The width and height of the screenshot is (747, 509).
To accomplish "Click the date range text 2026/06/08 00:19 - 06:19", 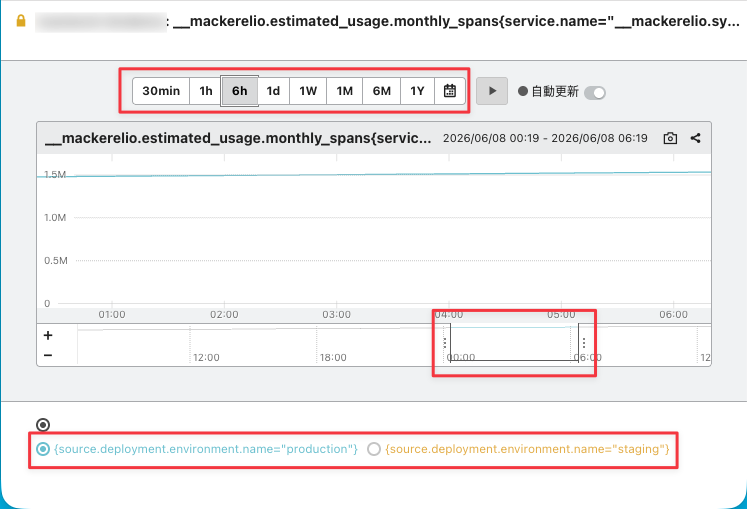I will pyautogui.click(x=545, y=138).
